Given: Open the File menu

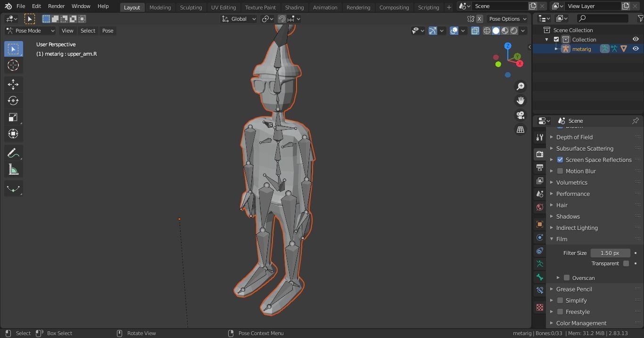Looking at the screenshot, I should click(21, 6).
